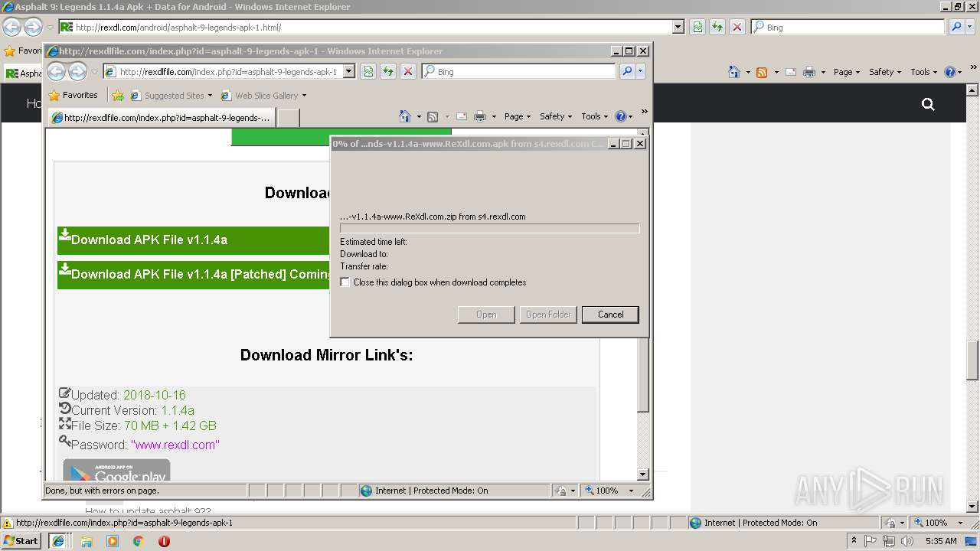
Task: Stop loading the main rexdl.com page
Action: 737,27
